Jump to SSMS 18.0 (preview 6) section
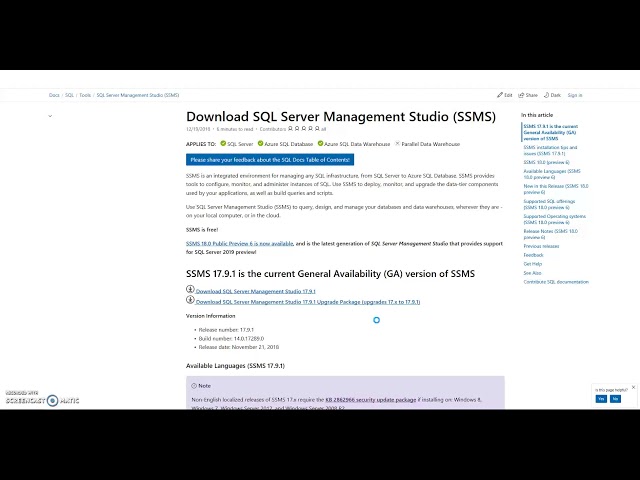The height and width of the screenshot is (480, 640). click(546, 162)
